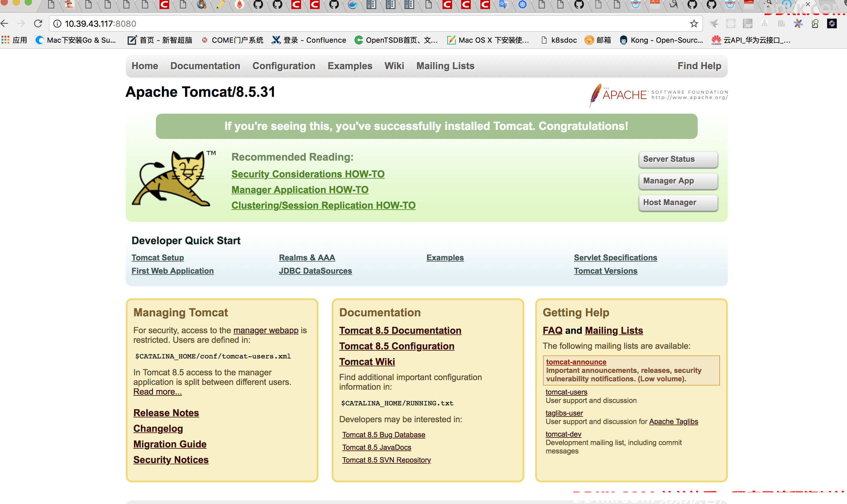View site information icon in address bar
The image size is (847, 504).
click(x=57, y=23)
